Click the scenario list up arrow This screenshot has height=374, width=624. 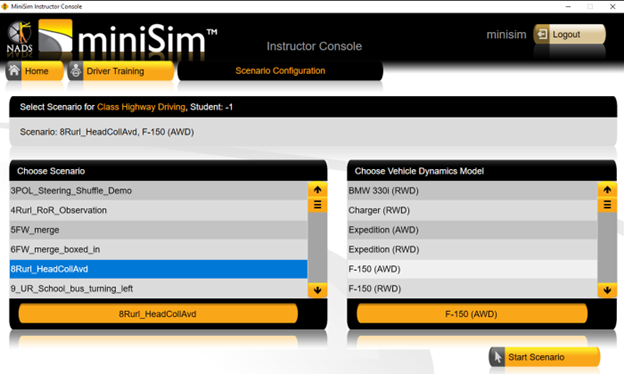point(317,190)
